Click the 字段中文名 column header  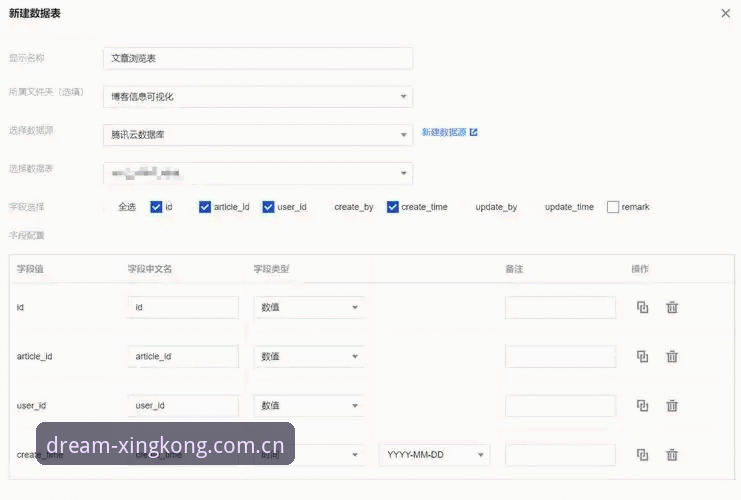click(x=150, y=269)
